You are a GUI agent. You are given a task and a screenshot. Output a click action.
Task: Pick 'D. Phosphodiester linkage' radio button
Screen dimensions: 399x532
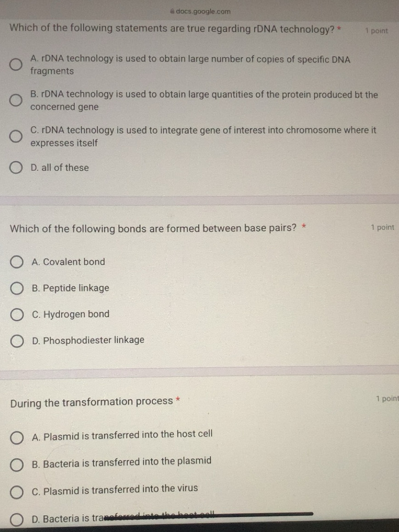pos(17,341)
